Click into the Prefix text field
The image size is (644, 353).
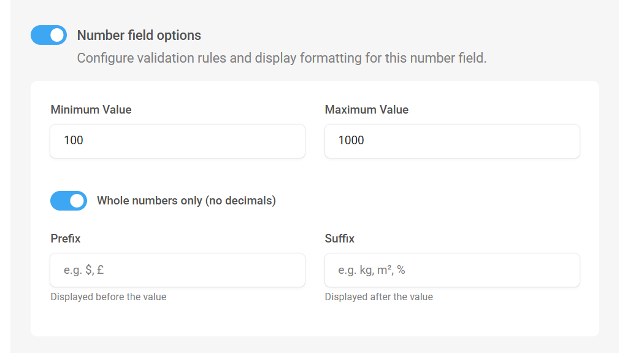pos(177,270)
